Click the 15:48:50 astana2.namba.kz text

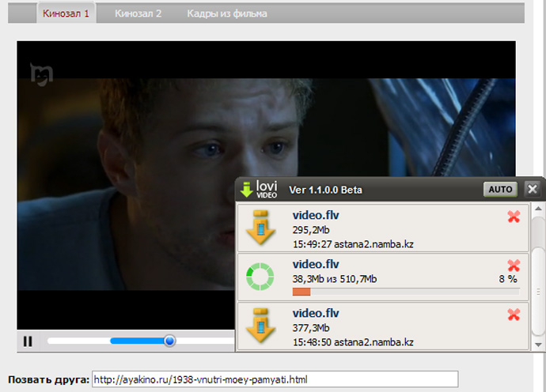click(353, 342)
